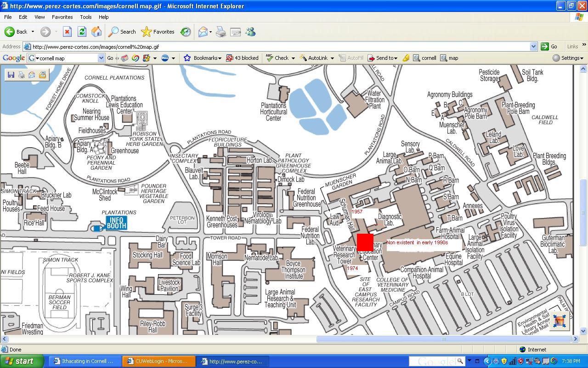The height and width of the screenshot is (368, 588).
Task: Open the Favorites menu
Action: click(62, 17)
